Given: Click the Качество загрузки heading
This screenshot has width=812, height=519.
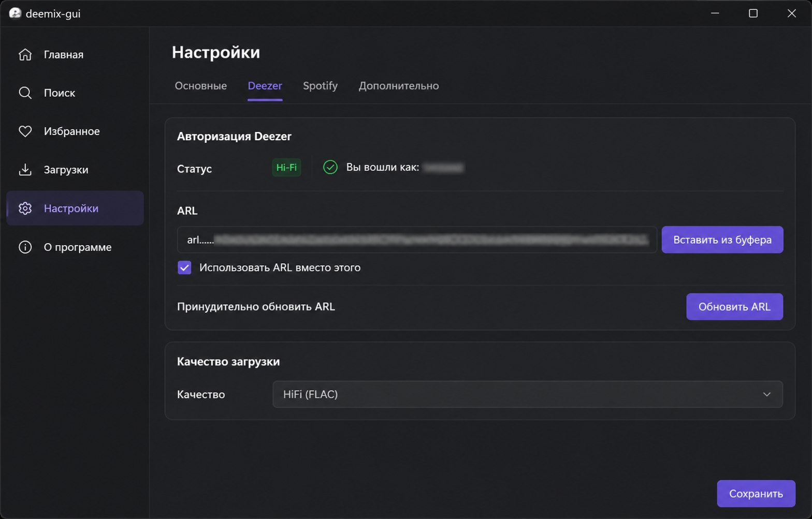Looking at the screenshot, I should click(x=228, y=362).
